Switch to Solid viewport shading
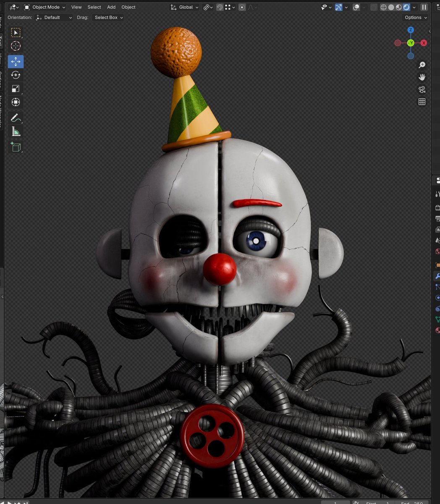The image size is (440, 504). (391, 7)
